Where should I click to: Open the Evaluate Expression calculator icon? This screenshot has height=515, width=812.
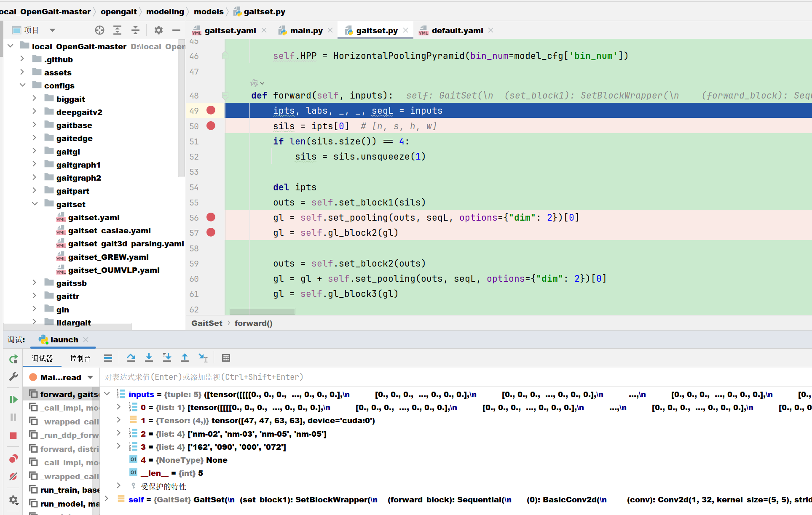click(226, 358)
